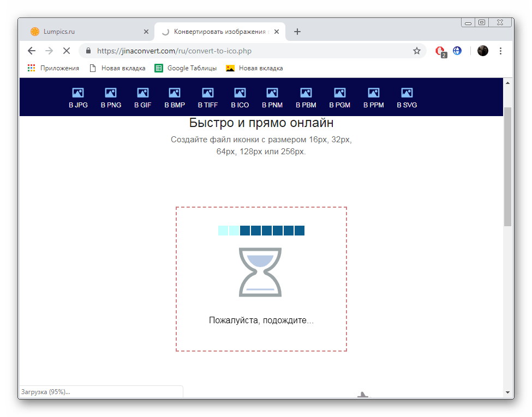Minimize the browser window
Viewport: 532px width, 417px height.
click(468, 23)
